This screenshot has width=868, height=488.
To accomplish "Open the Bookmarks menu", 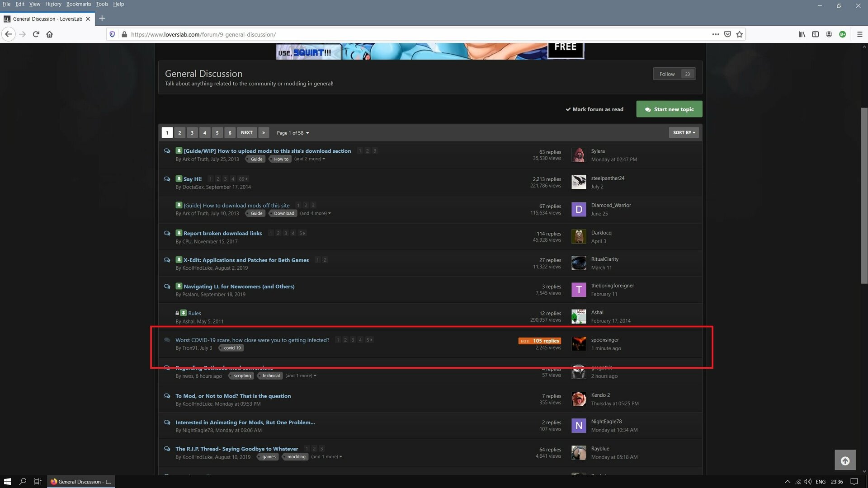I will [79, 4].
